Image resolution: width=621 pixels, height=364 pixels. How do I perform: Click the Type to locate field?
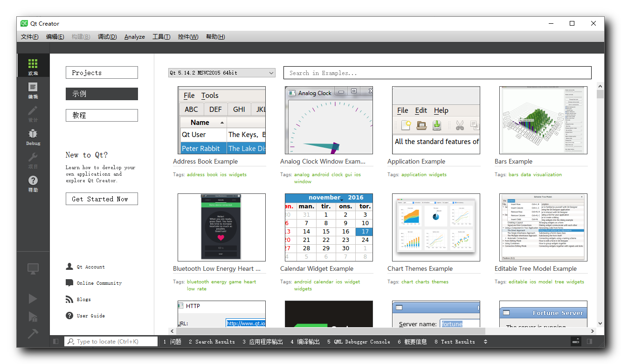coord(111,342)
